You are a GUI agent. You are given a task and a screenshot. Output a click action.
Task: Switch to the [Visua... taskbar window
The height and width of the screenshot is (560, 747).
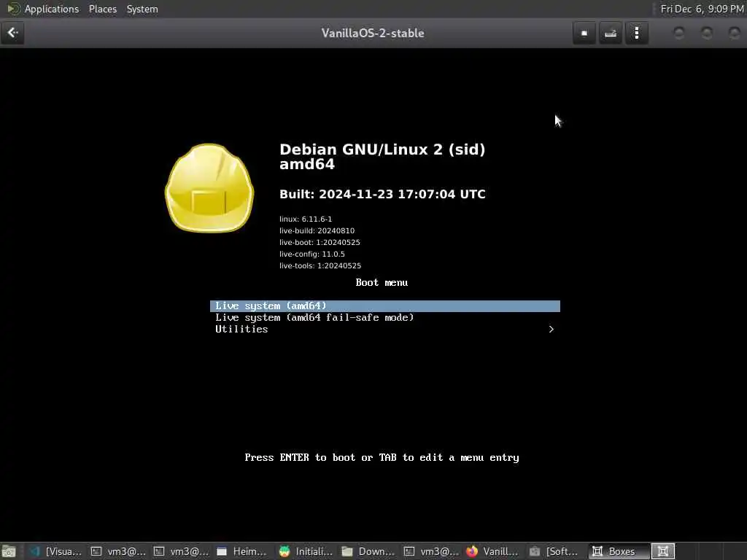[55, 551]
